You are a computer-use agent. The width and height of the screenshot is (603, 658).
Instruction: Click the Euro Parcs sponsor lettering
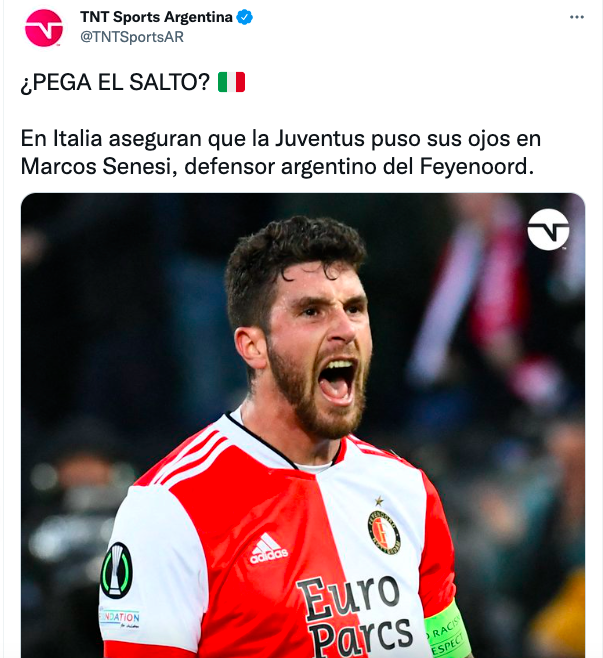click(x=355, y=615)
